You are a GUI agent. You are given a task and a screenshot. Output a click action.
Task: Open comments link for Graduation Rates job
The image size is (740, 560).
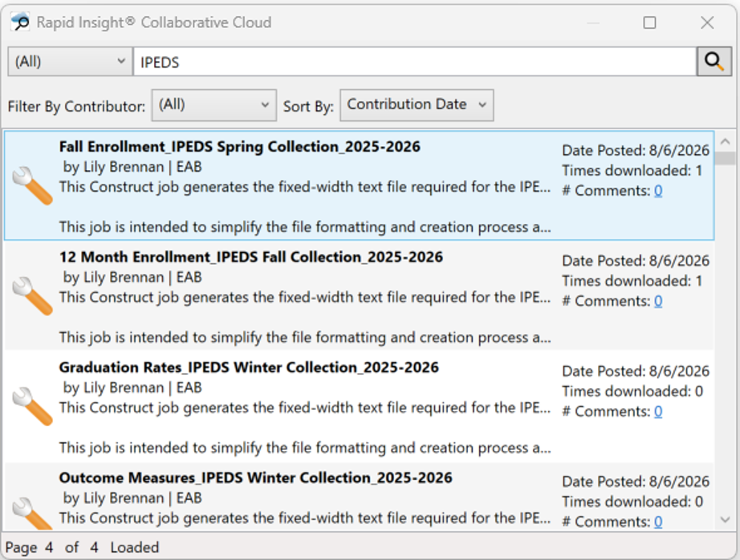coord(658,412)
